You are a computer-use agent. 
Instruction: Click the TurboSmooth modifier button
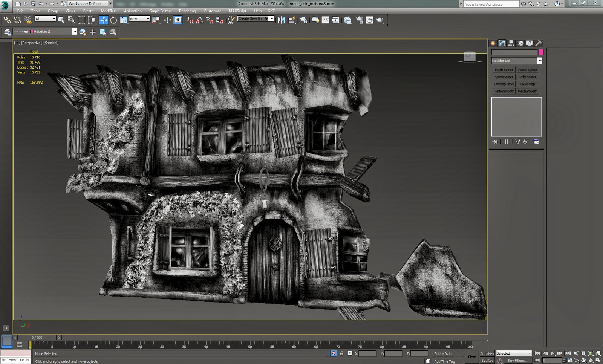pyautogui.click(x=504, y=91)
